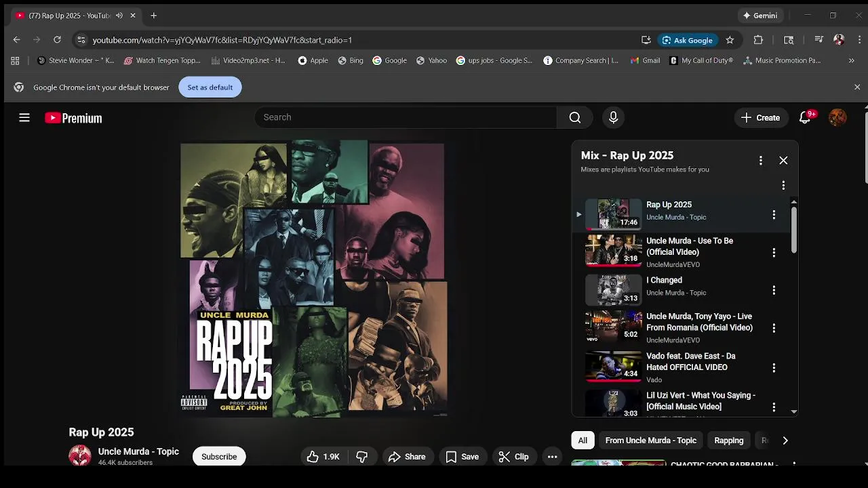
Task: Open Mix panel header options menu
Action: (761, 161)
